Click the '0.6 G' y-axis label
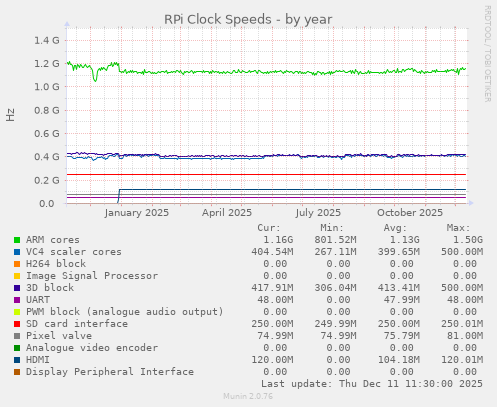Screen dimensions: 497x407 tap(47, 134)
